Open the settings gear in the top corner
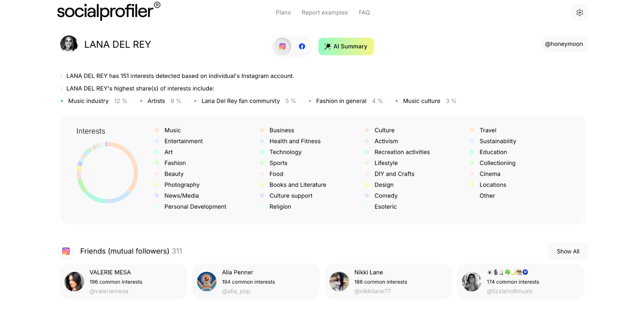Screen dimensions: 644x312 pyautogui.click(x=579, y=12)
